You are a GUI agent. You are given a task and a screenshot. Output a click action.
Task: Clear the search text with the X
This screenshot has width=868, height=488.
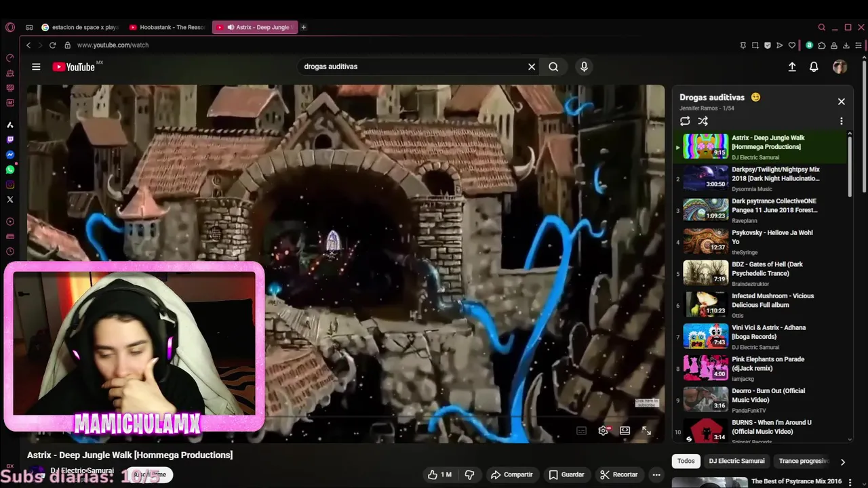[532, 66]
